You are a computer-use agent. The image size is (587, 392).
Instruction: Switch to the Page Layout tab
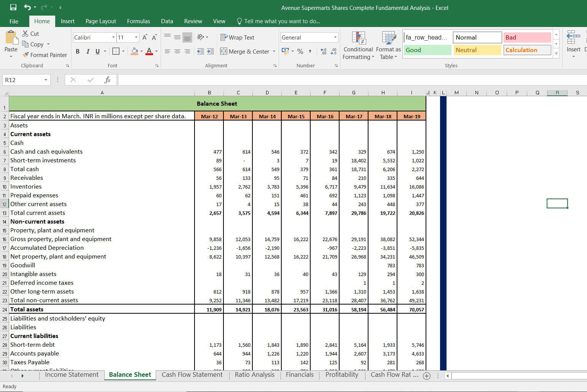101,21
